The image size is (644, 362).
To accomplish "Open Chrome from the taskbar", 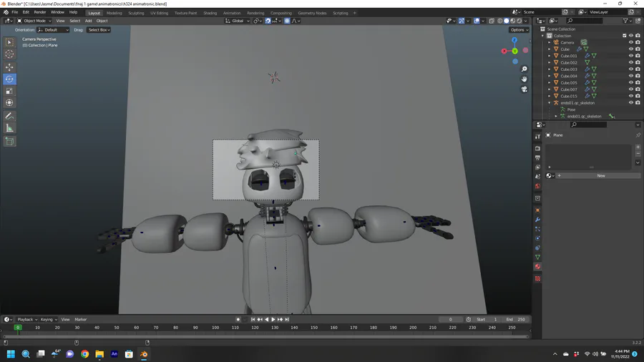I will click(84, 354).
